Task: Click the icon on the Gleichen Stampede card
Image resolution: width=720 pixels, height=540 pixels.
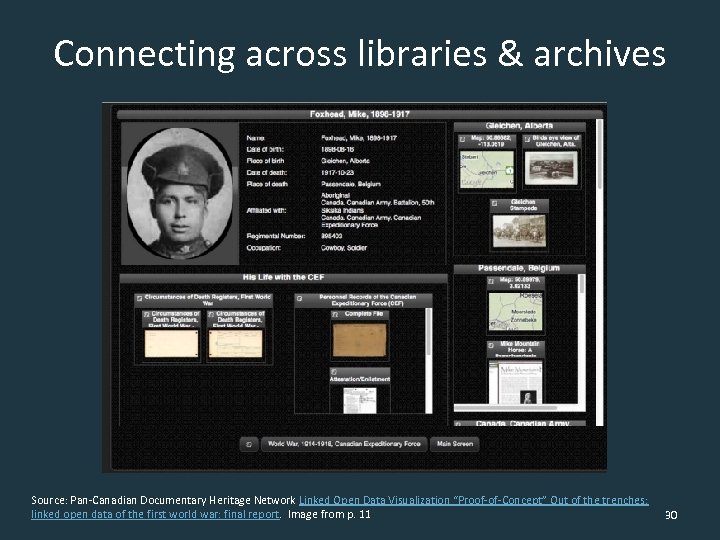Action: pos(495,203)
